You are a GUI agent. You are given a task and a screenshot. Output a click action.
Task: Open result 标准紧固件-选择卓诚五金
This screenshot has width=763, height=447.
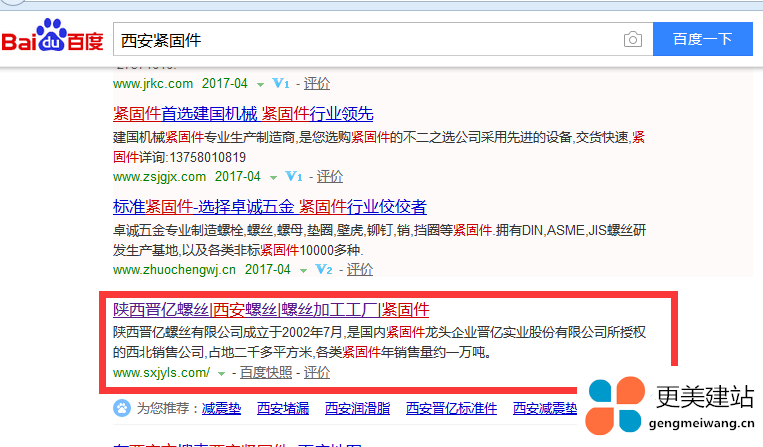pyautogui.click(x=270, y=207)
